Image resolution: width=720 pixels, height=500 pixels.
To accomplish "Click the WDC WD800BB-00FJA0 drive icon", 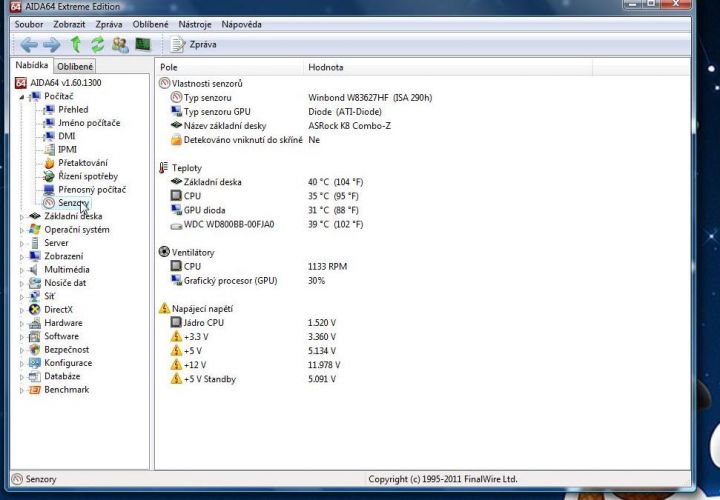I will pos(176,225).
